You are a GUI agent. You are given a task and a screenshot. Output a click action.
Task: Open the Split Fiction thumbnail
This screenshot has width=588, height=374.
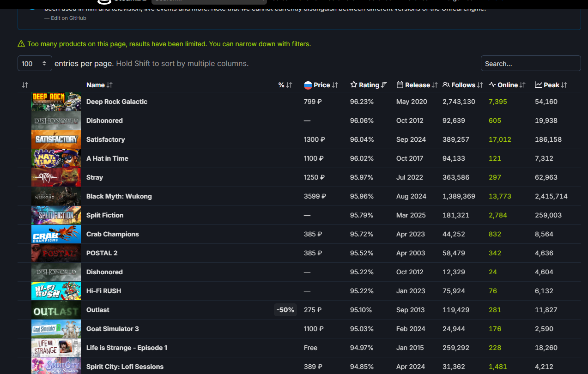pyautogui.click(x=56, y=215)
